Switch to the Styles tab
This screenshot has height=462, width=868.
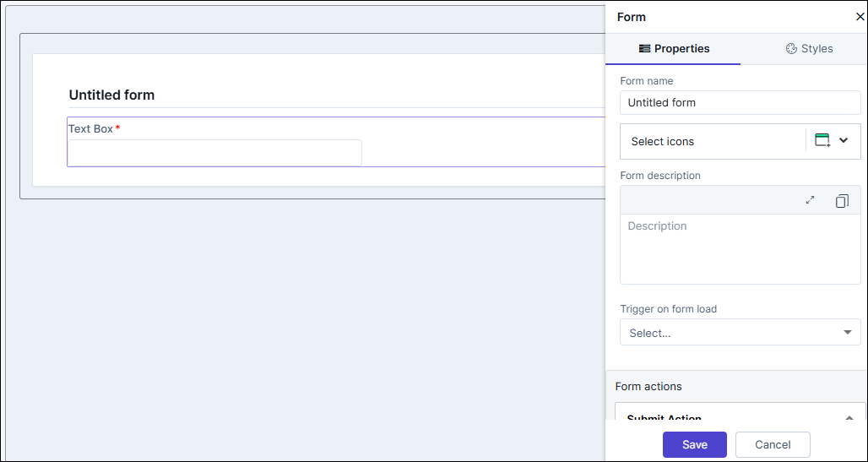tap(810, 49)
